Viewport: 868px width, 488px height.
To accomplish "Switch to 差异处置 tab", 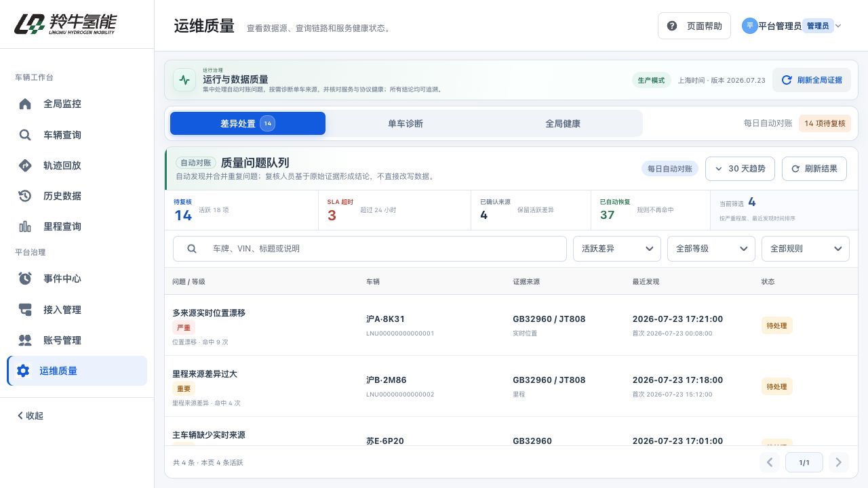I will click(248, 123).
